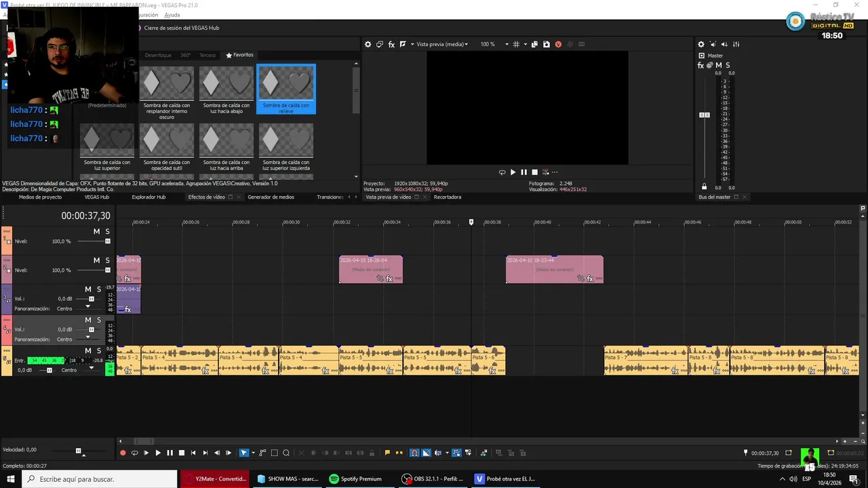Image resolution: width=868 pixels, height=488 pixels.
Task: Go to the end of the project
Action: click(x=205, y=453)
